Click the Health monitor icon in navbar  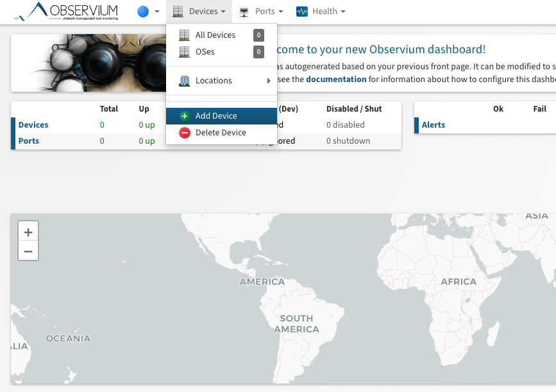301,12
